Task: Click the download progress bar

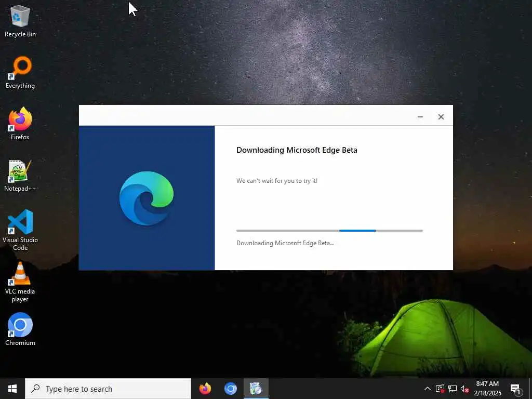Action: (329, 231)
